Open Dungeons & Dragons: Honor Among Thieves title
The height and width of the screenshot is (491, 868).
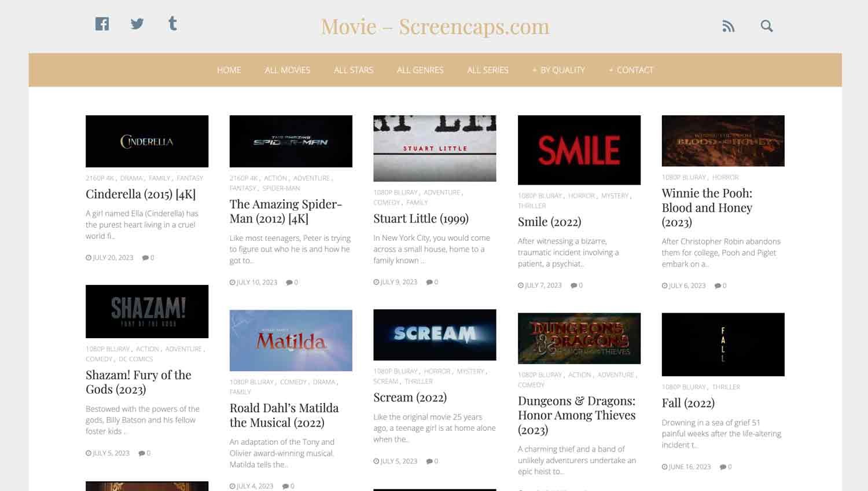576,415
